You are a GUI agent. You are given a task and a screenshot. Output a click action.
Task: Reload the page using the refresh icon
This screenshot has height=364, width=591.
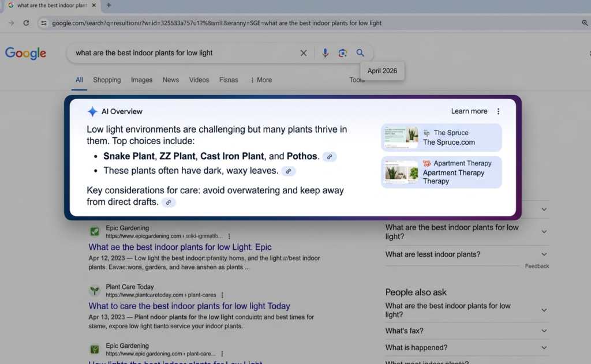point(26,23)
